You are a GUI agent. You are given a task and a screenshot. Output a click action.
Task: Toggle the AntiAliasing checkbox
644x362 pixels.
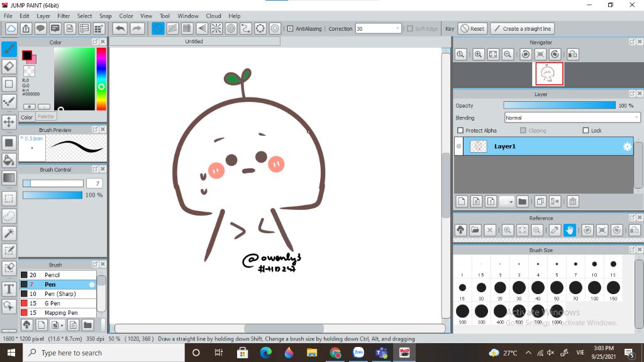[290, 29]
